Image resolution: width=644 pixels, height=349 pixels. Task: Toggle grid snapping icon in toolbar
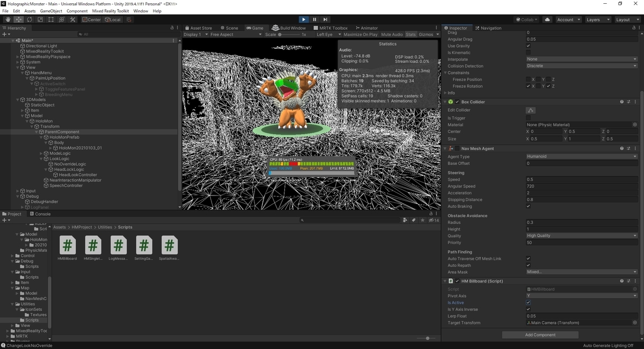pos(129,19)
